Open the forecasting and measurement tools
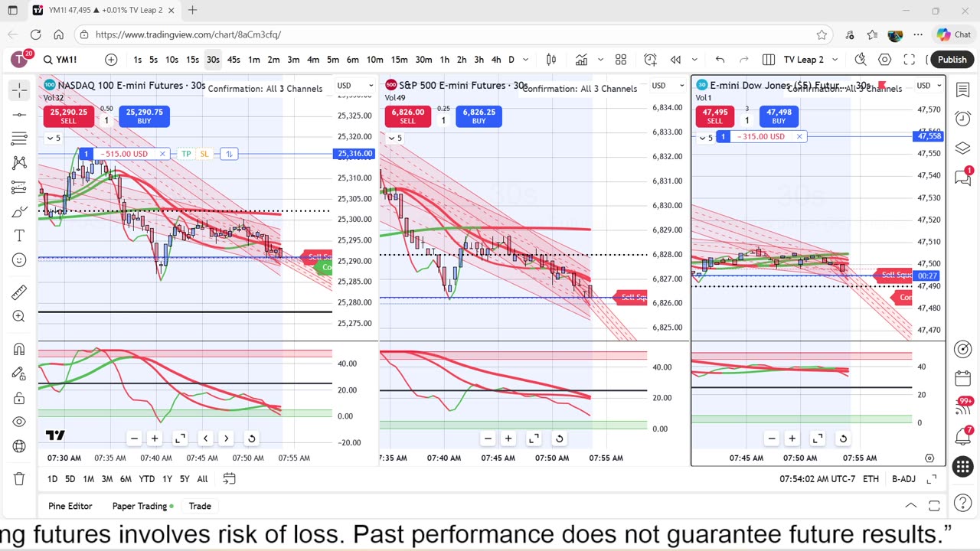 (19, 187)
